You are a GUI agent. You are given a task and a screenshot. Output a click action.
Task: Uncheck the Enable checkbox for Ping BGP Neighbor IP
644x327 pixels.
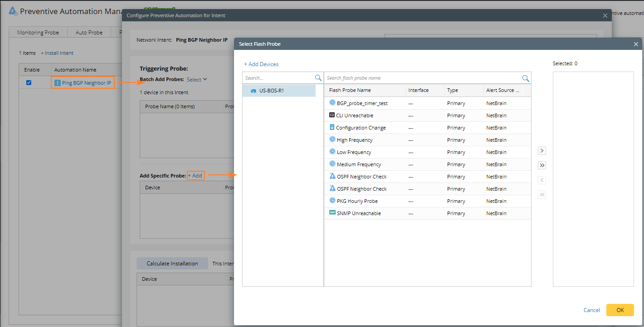click(29, 83)
